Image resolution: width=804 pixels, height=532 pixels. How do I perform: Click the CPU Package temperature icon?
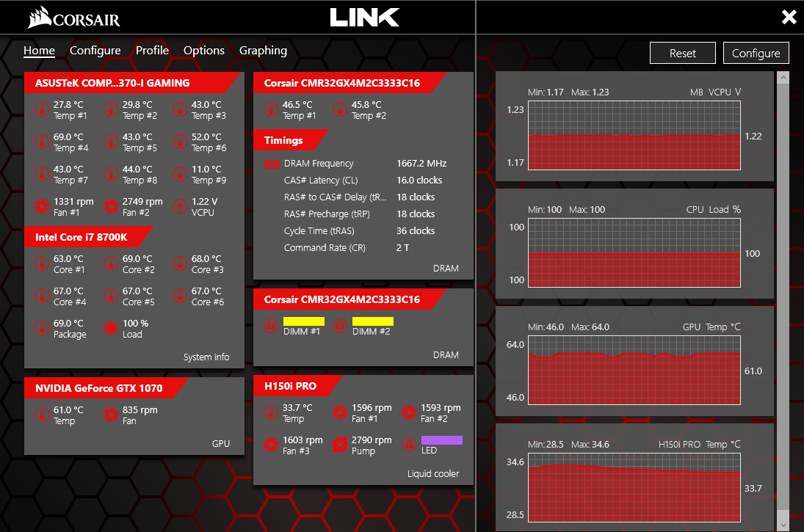[42, 329]
